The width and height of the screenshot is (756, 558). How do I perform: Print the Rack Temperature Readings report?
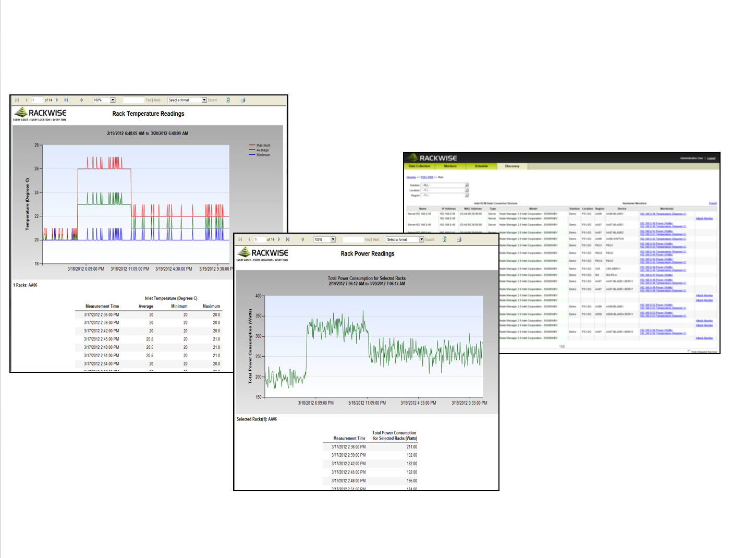coord(243,100)
